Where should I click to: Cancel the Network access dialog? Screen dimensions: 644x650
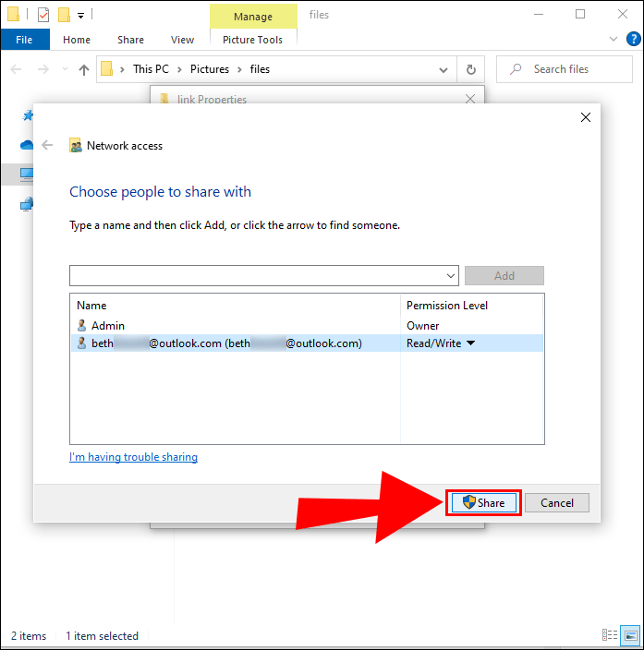pos(557,503)
